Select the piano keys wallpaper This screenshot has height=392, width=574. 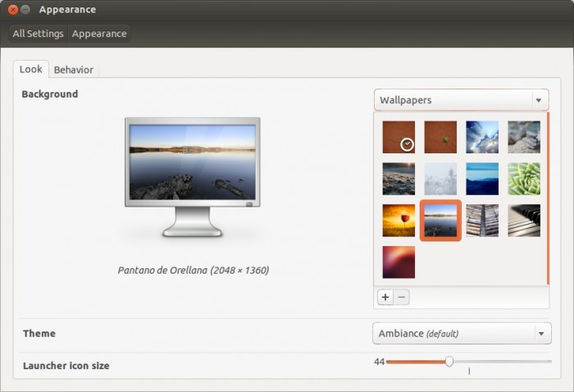tap(524, 221)
